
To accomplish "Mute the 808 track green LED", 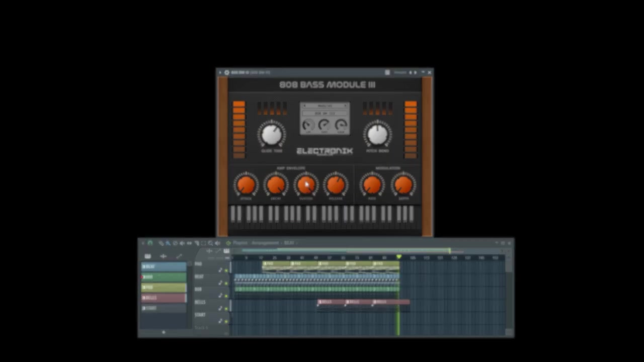I will 226,296.
